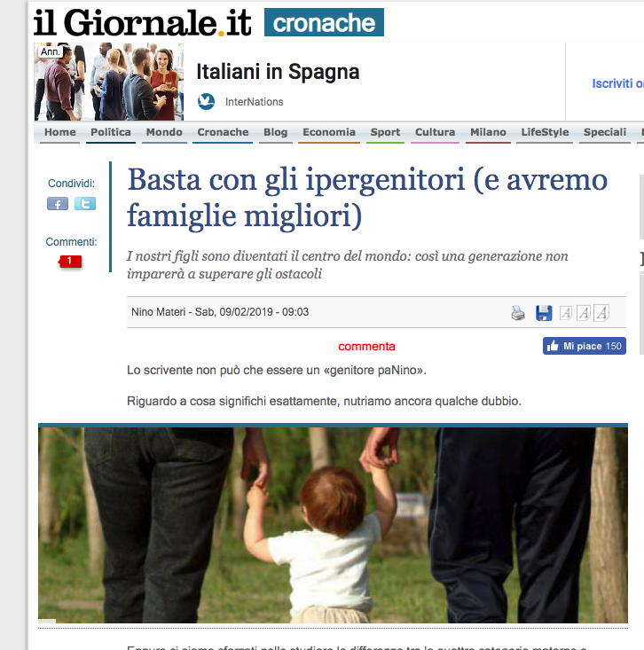The image size is (644, 650).
Task: Print the article with printer icon
Action: (x=518, y=313)
